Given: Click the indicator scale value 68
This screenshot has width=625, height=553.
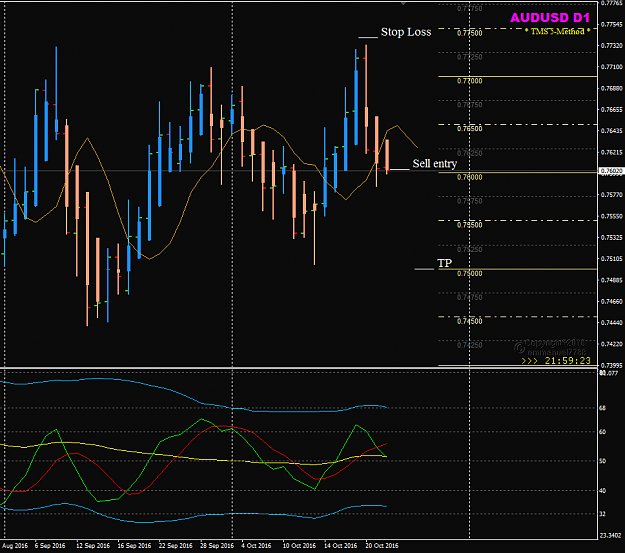Looking at the screenshot, I should pos(603,408).
